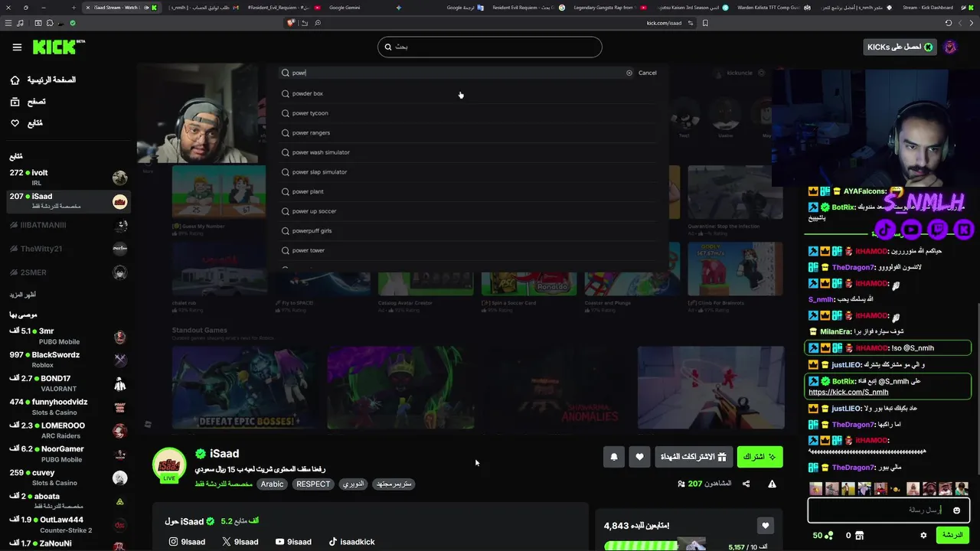Click iSaad channel avatar with LIVE badge

[169, 465]
